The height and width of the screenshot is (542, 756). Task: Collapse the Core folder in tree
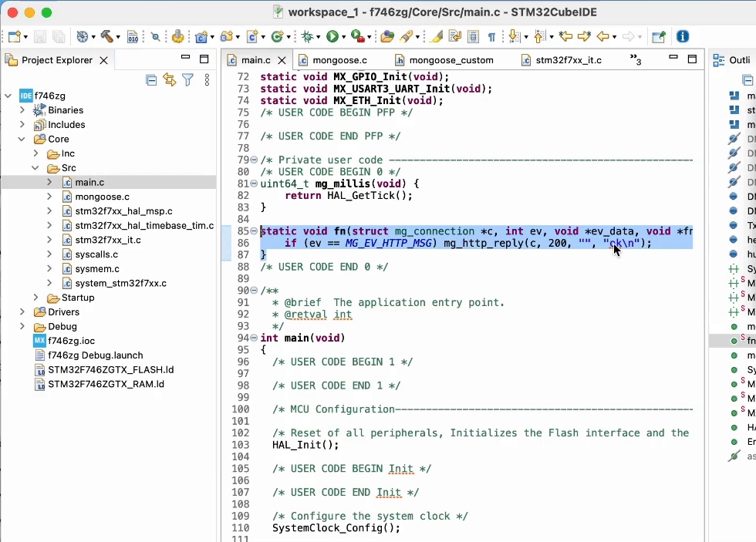point(22,140)
